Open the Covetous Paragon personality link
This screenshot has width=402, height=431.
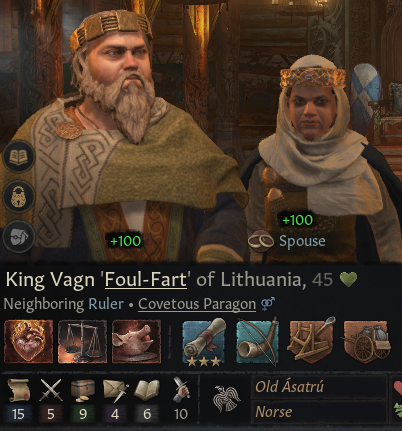click(x=197, y=304)
